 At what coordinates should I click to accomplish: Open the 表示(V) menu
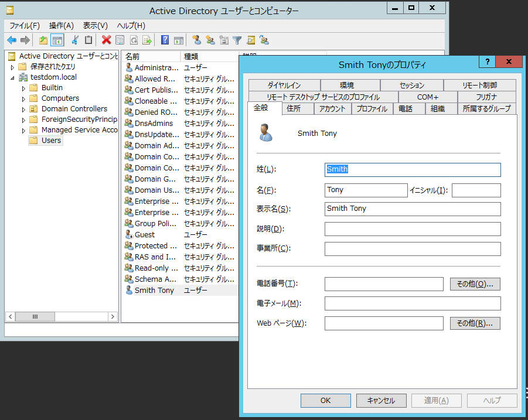[x=96, y=26]
